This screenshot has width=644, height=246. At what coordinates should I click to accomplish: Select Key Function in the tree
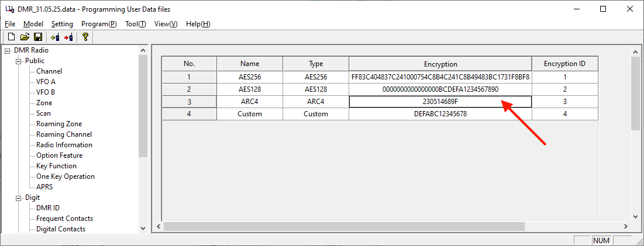tap(56, 166)
